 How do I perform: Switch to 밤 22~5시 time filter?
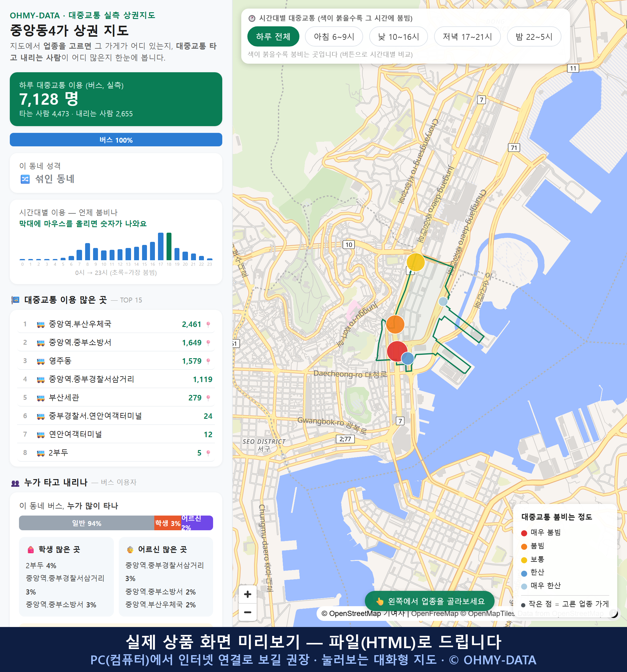tap(534, 36)
